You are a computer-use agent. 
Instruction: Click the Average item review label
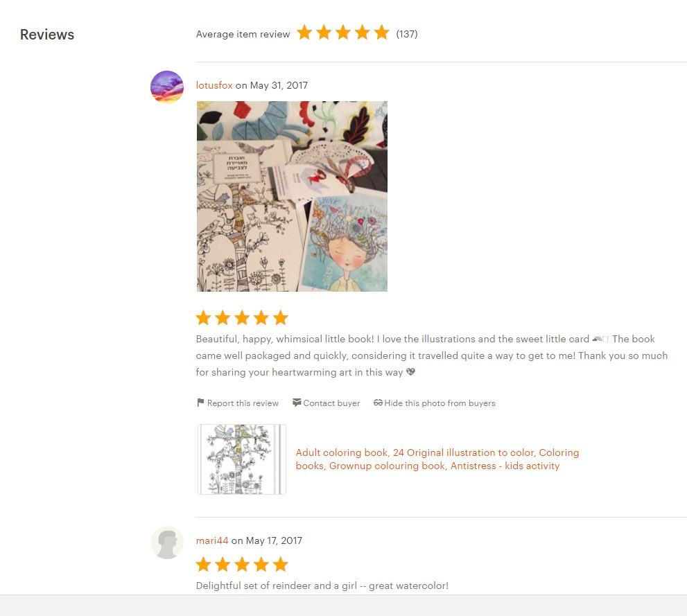[x=243, y=34]
